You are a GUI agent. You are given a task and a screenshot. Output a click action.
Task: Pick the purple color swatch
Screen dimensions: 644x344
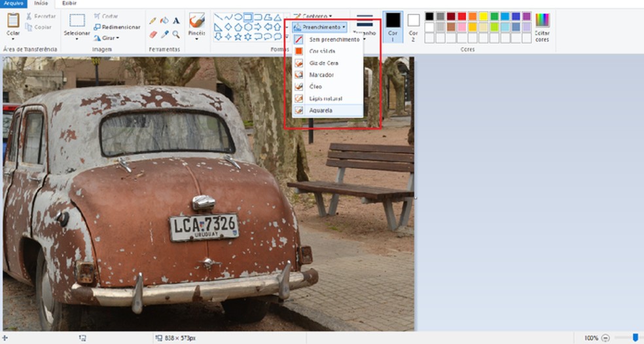pyautogui.click(x=527, y=16)
